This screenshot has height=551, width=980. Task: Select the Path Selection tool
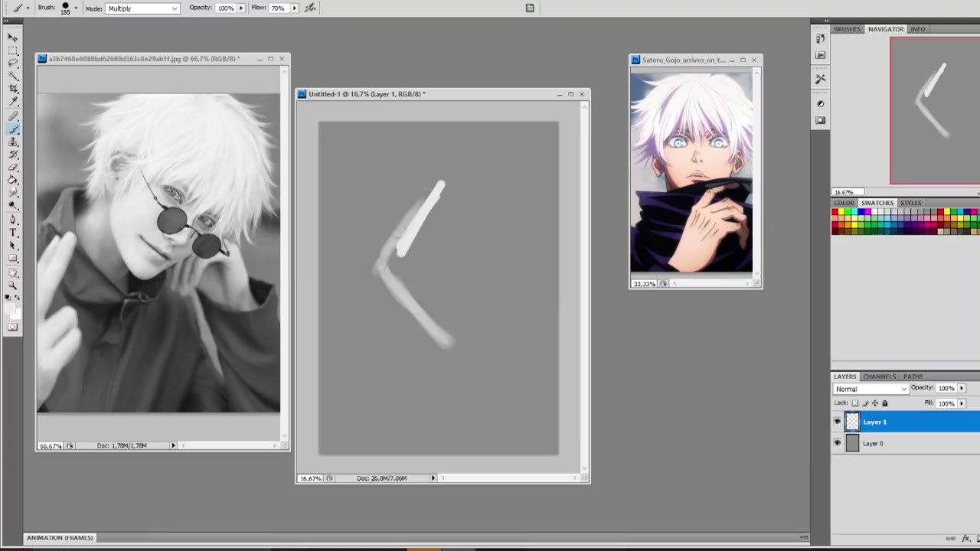pyautogui.click(x=13, y=246)
